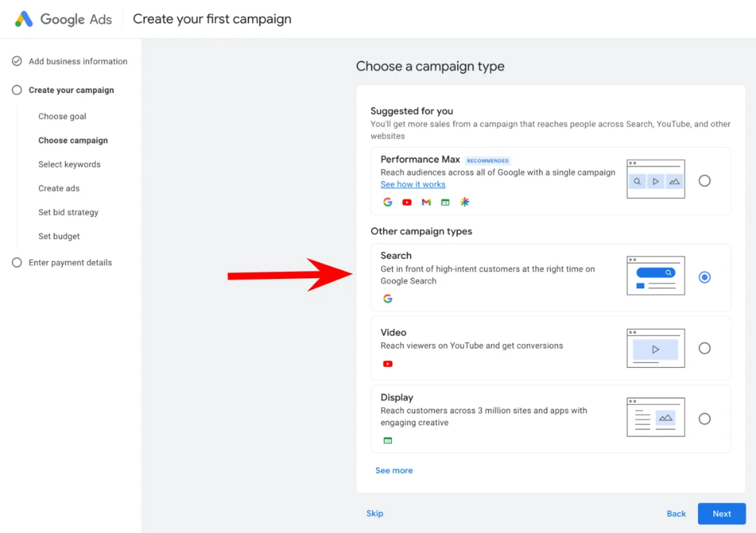This screenshot has width=756, height=533.
Task: Click 'Reach viewers on YouTube and get conversions' text
Action: coord(472,346)
